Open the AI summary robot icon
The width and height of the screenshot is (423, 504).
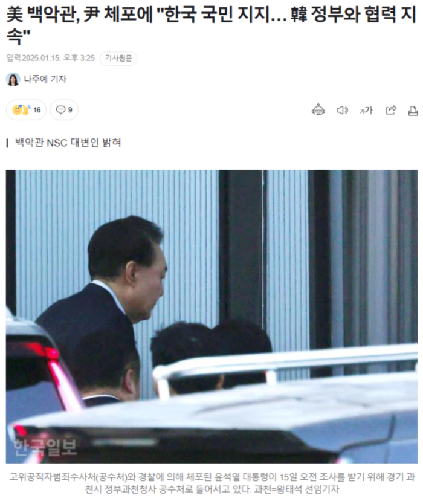click(318, 110)
